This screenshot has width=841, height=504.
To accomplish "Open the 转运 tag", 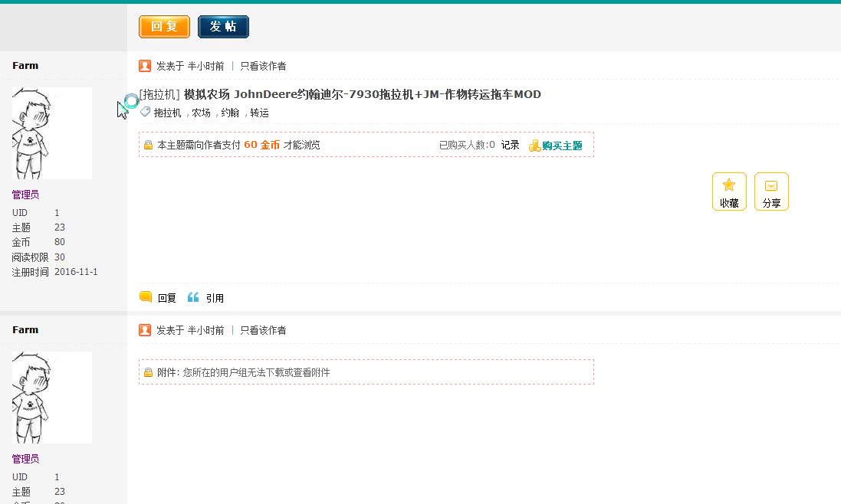I will [x=259, y=113].
